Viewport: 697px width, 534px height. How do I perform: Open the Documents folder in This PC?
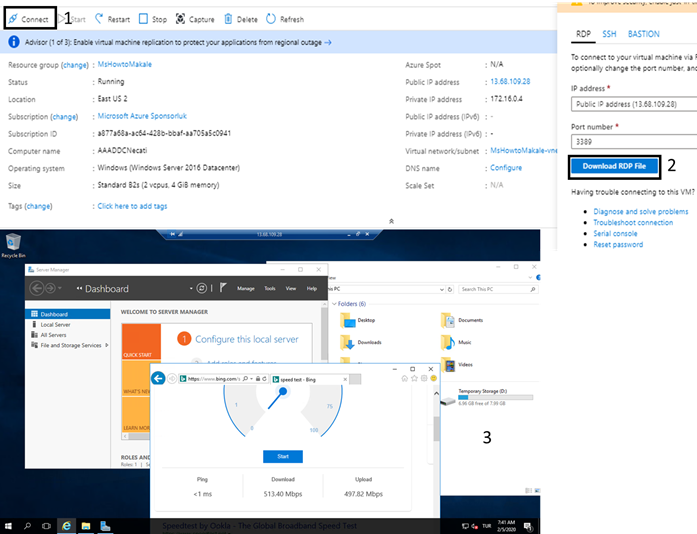point(462,320)
